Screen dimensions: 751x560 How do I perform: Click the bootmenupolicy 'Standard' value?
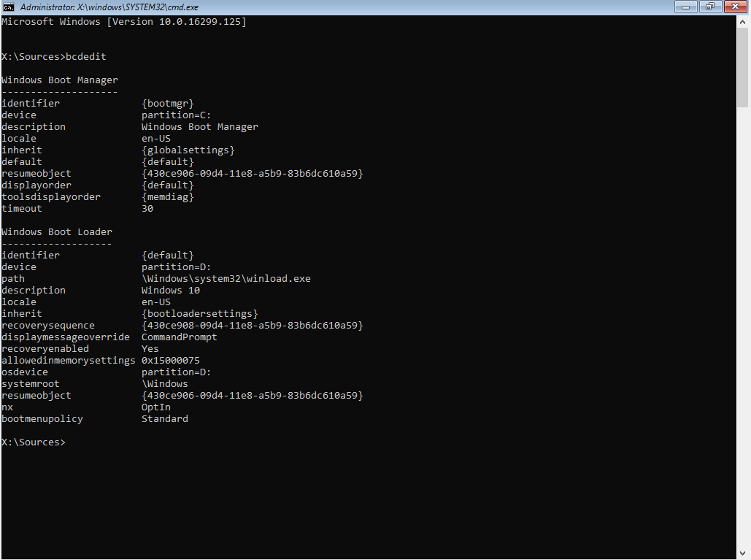[165, 418]
